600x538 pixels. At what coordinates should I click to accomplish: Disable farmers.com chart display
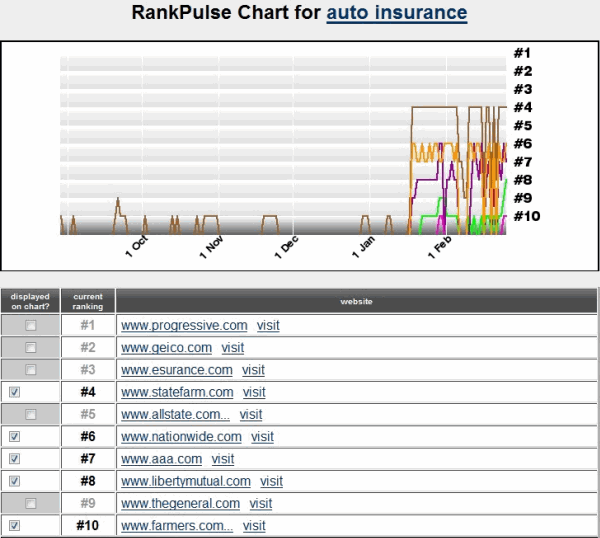click(15, 525)
